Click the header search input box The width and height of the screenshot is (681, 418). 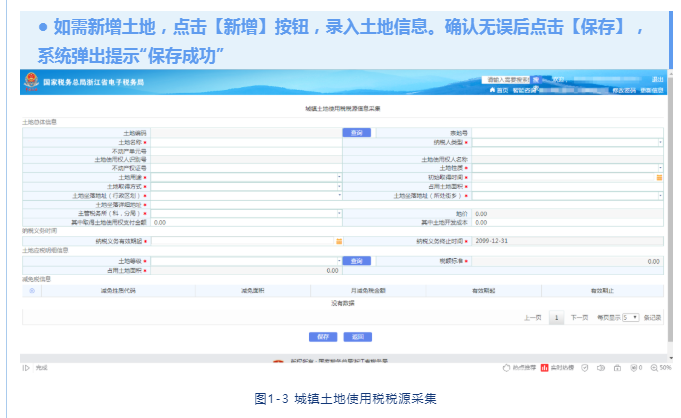[506, 80]
